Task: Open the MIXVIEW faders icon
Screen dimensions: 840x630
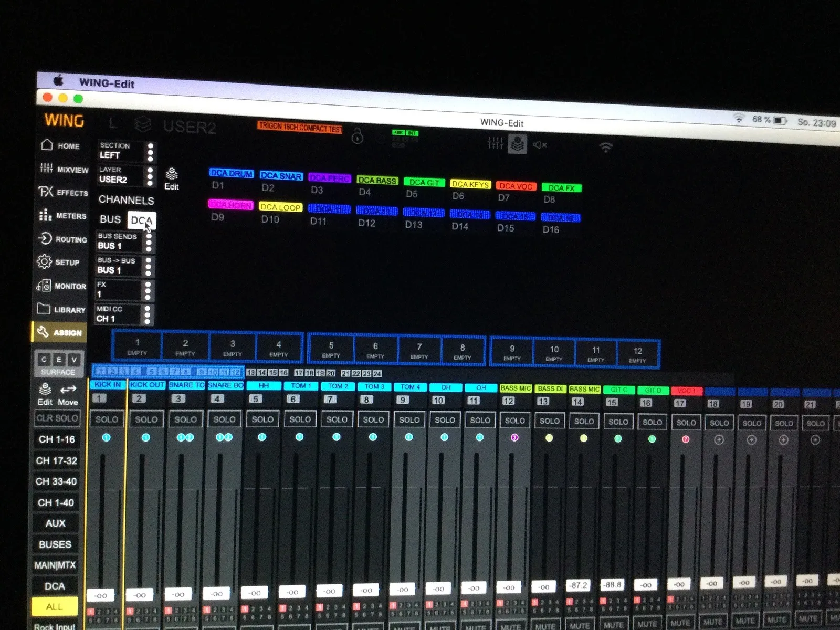Action: tap(46, 169)
